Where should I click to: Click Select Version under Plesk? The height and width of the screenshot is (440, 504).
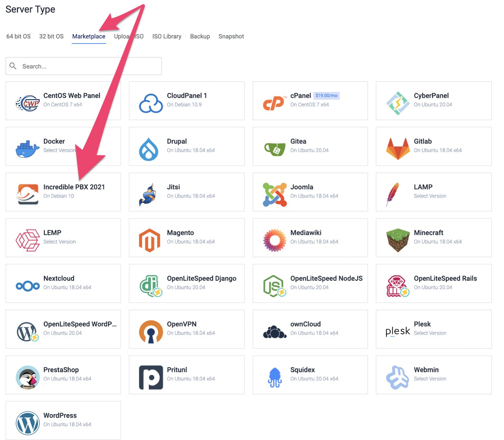coord(430,333)
